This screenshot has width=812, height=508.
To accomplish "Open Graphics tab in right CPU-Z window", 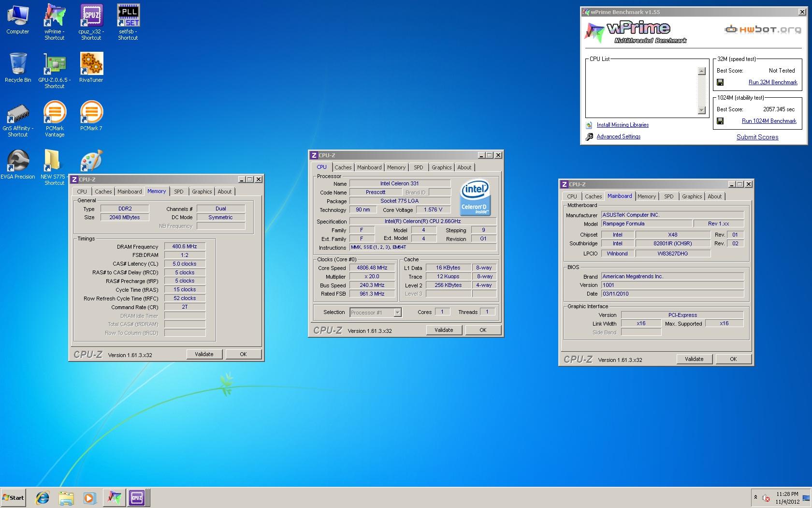I will pos(692,196).
